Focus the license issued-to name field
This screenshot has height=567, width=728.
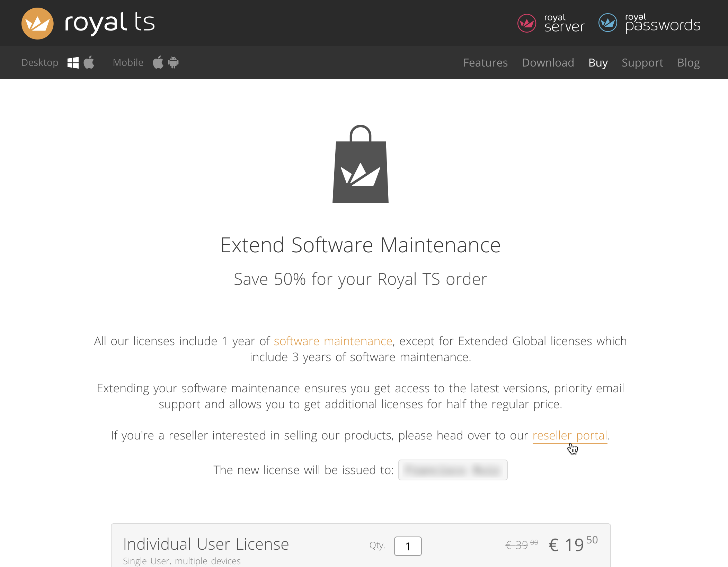click(x=453, y=470)
